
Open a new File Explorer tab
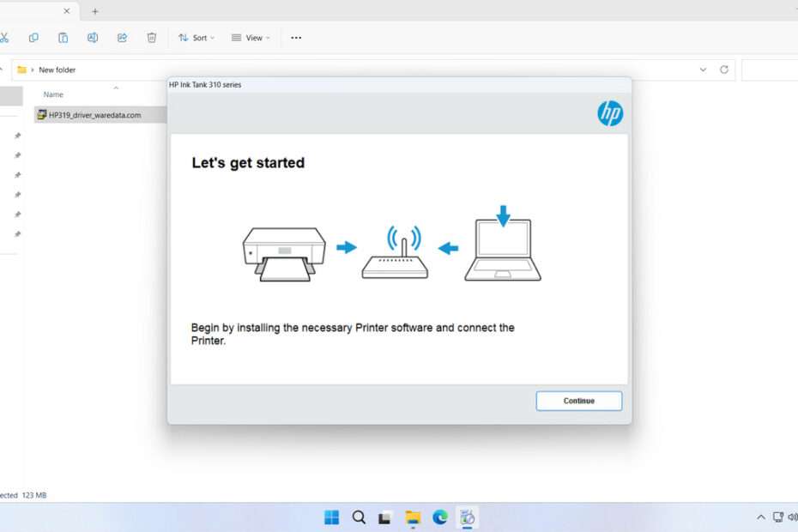95,11
